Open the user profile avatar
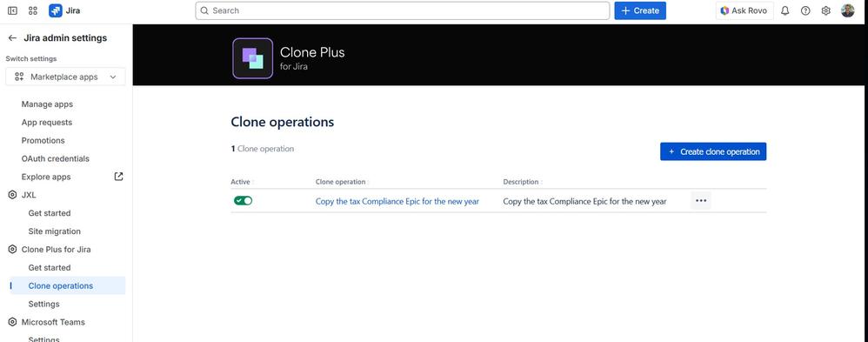The image size is (868, 342). [847, 10]
